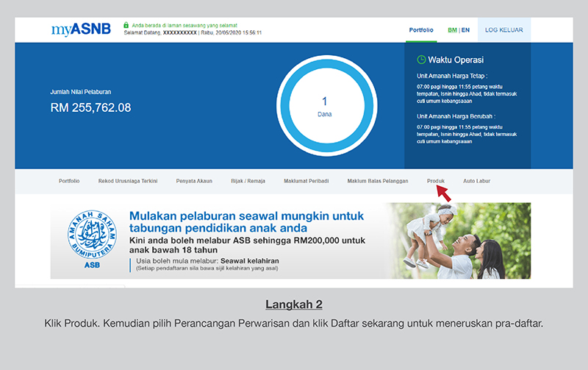Select the Bijak / Remaja menu item
This screenshot has width=588, height=370.
(247, 181)
